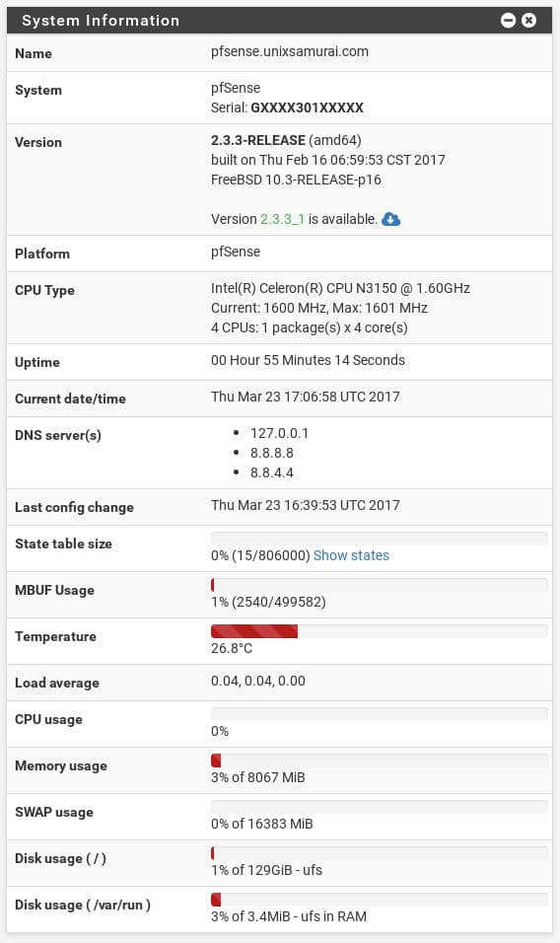Click the Temperature progress bar

click(380, 631)
